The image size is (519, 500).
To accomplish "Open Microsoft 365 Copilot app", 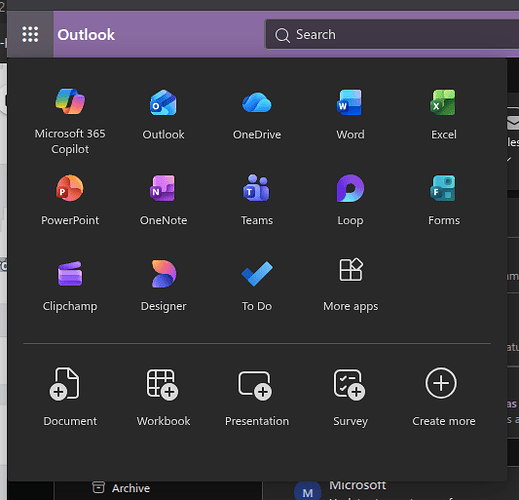I will (70, 122).
